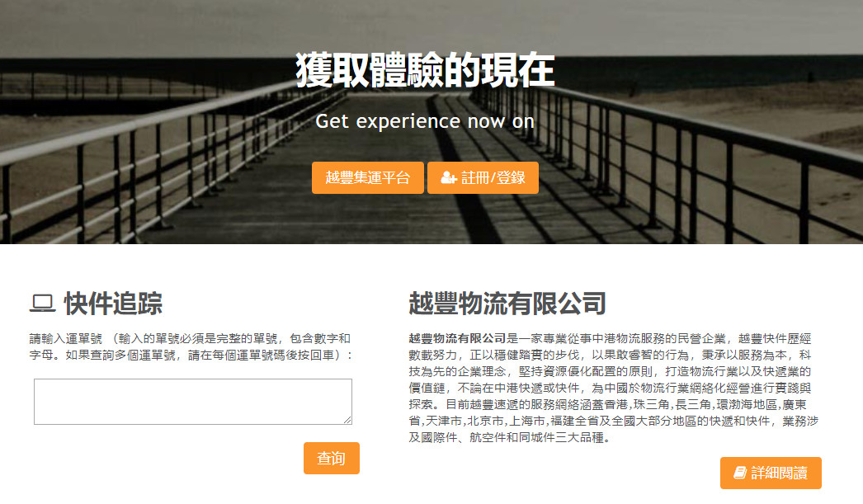Viewport: 863px width, 504px height.
Task: Click the book icon in 詳細閱讀 button
Action: 740,473
